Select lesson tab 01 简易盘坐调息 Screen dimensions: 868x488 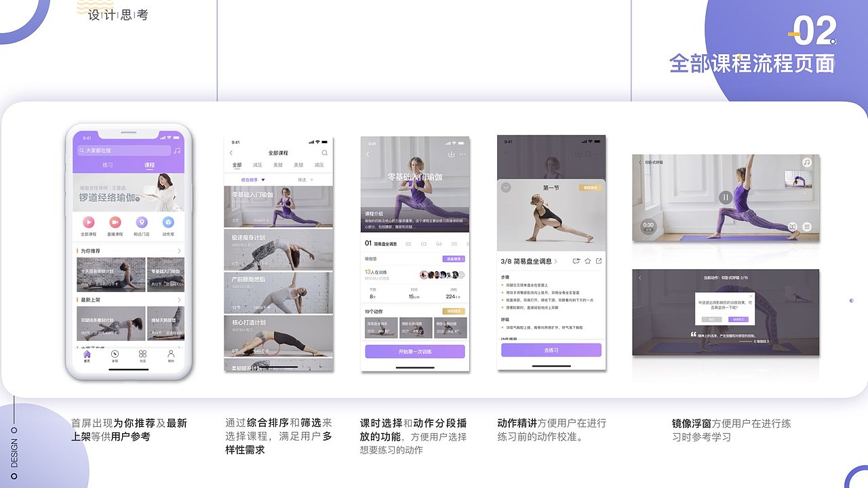click(381, 243)
